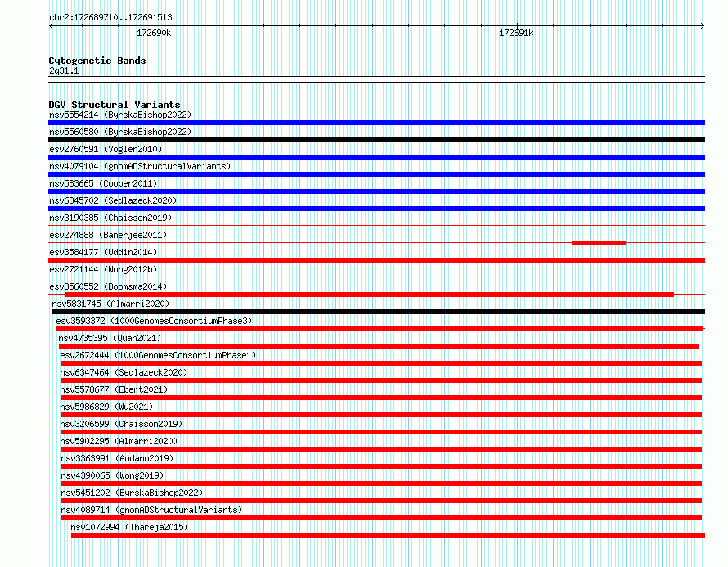Viewport: 728px width, 567px height.
Task: Click blue bar under nsv583665
Action: coord(376,191)
